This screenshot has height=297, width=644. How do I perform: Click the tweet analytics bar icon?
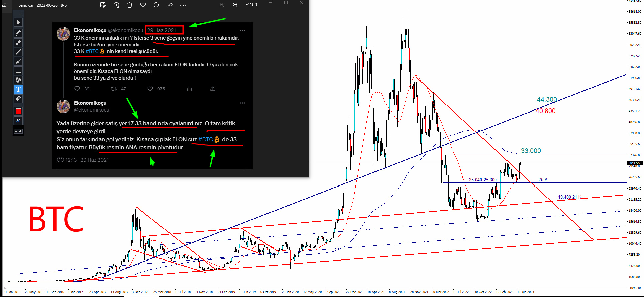[x=190, y=89]
